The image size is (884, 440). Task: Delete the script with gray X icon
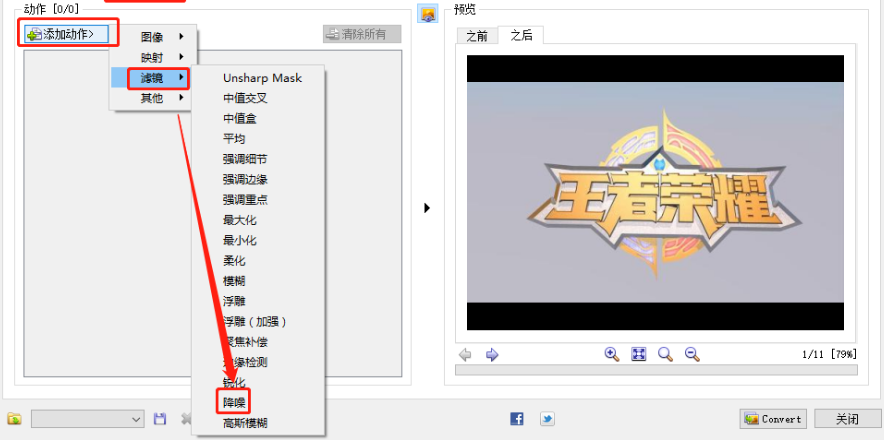(x=186, y=419)
